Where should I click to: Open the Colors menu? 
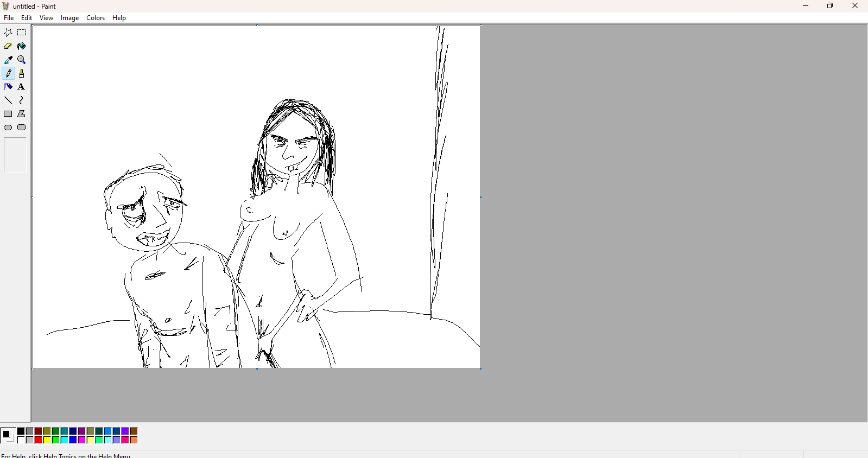(96, 18)
